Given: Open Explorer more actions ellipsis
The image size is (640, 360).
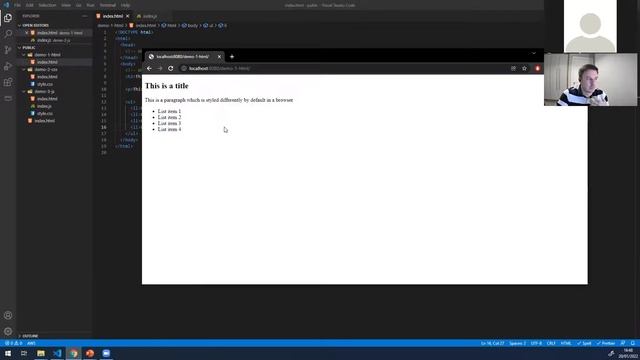Looking at the screenshot, I should coord(84,16).
